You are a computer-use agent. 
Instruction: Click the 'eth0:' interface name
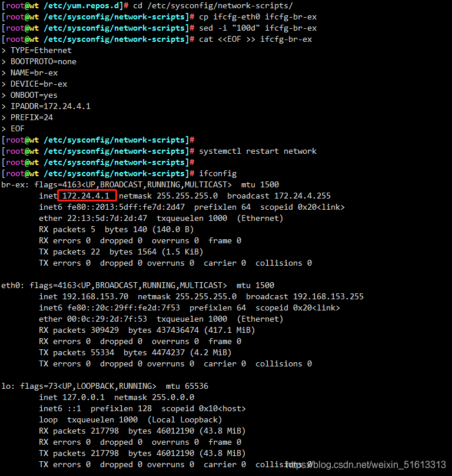click(12, 285)
